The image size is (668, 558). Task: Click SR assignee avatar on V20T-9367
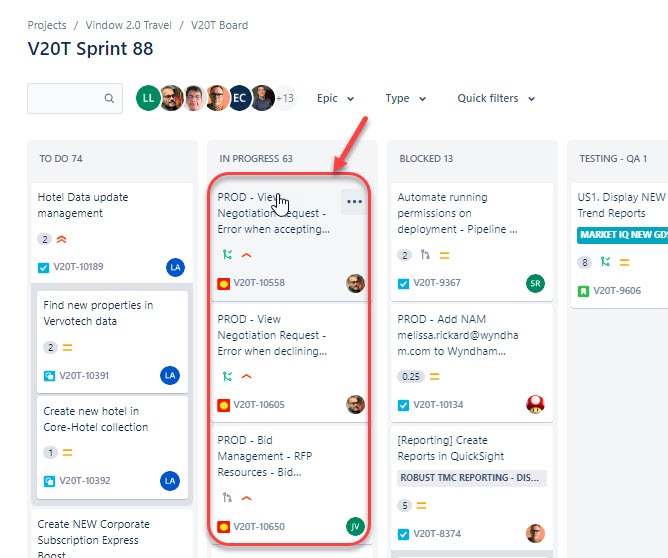(535, 283)
